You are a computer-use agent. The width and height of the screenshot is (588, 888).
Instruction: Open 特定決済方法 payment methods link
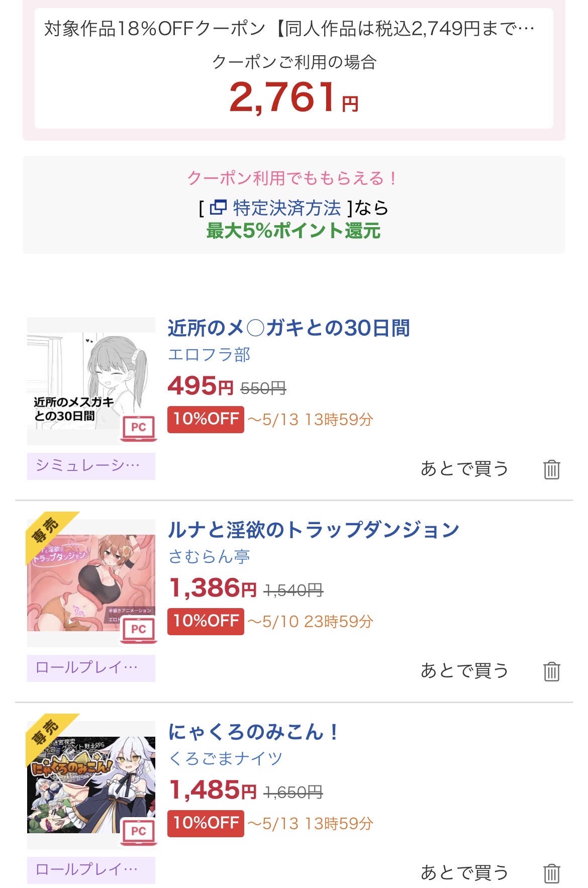coord(287,208)
